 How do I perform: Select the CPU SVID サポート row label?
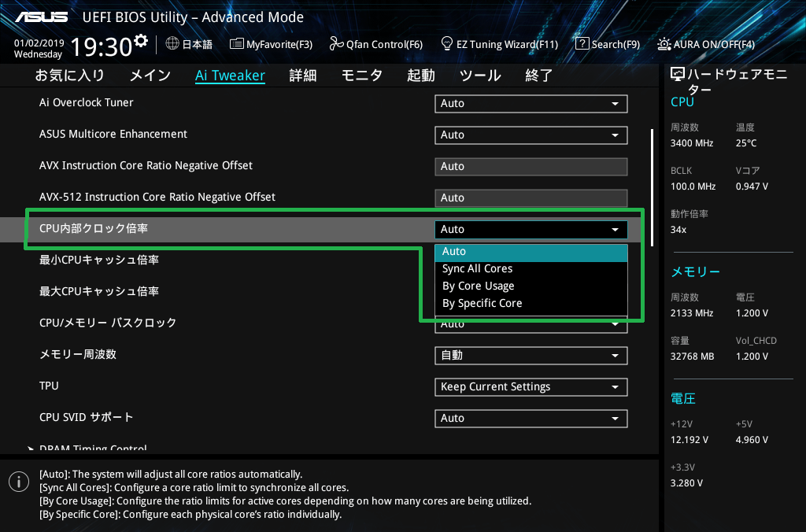87,417
